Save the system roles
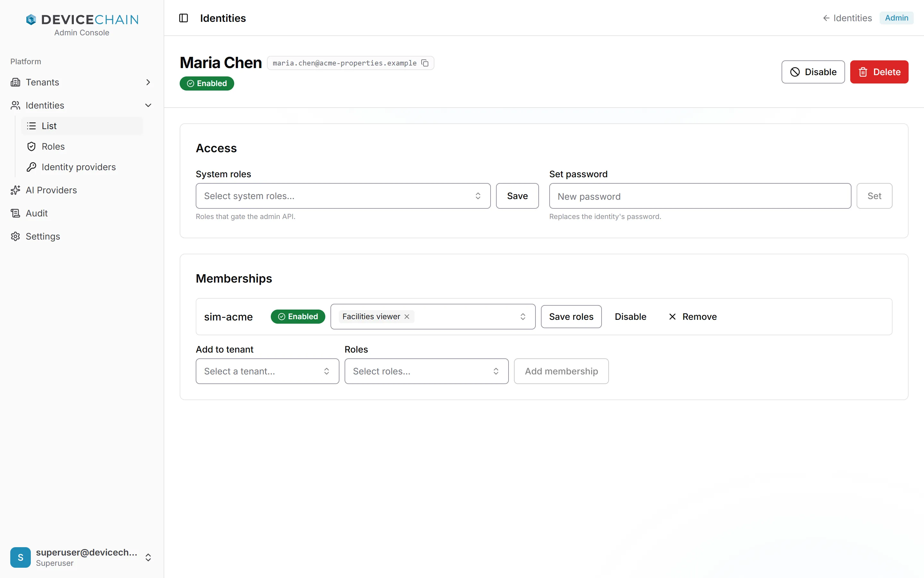Viewport: 924px width, 578px height. pyautogui.click(x=517, y=196)
